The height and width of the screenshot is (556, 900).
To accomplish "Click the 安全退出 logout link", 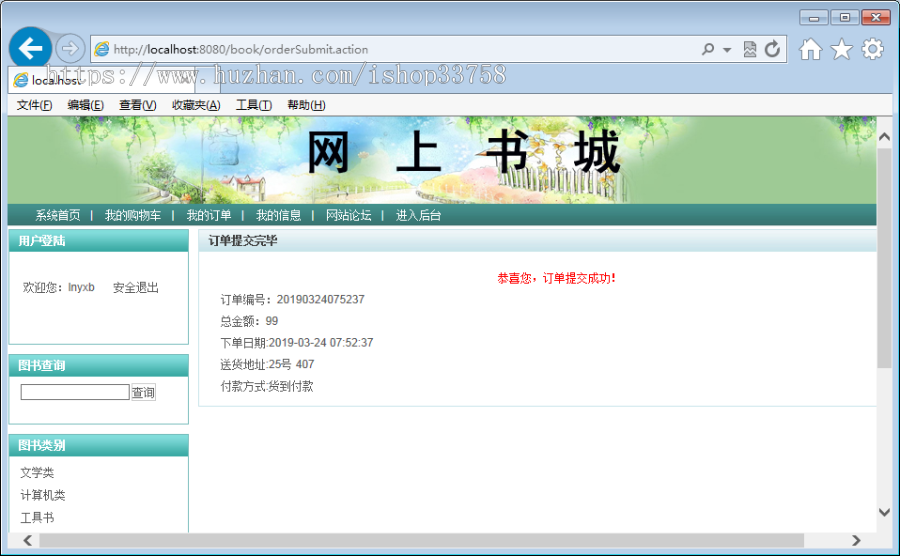I will 135,287.
